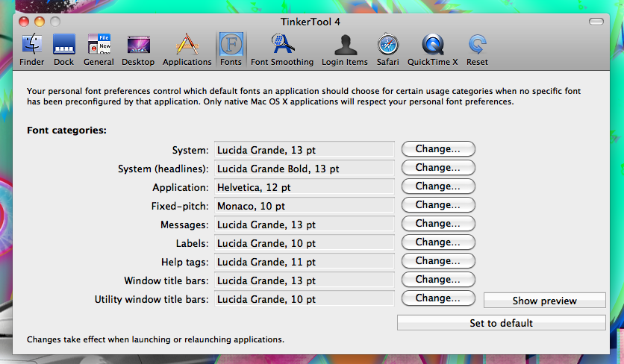The width and height of the screenshot is (624, 364).
Task: Change the Help tags font
Action: [x=438, y=261]
